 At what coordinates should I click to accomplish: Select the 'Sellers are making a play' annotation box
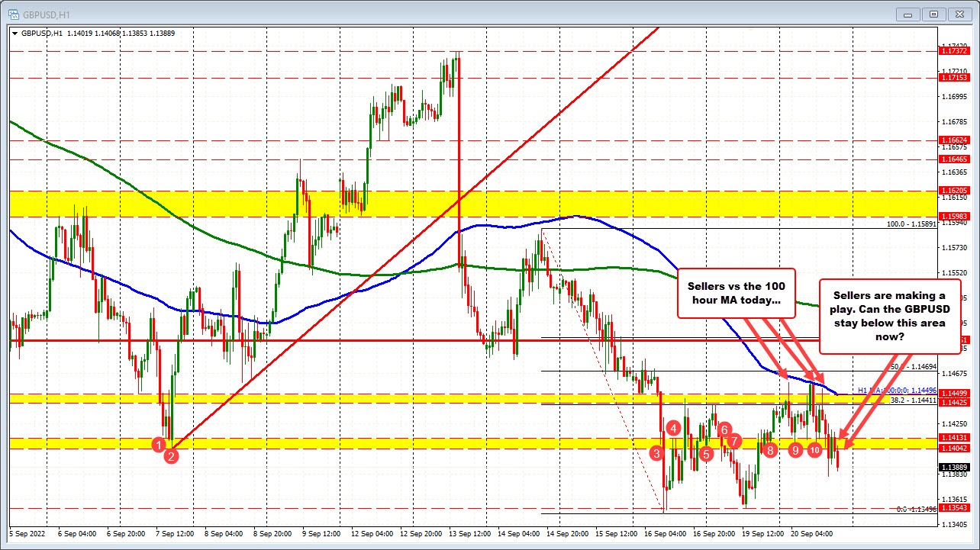tap(890, 316)
